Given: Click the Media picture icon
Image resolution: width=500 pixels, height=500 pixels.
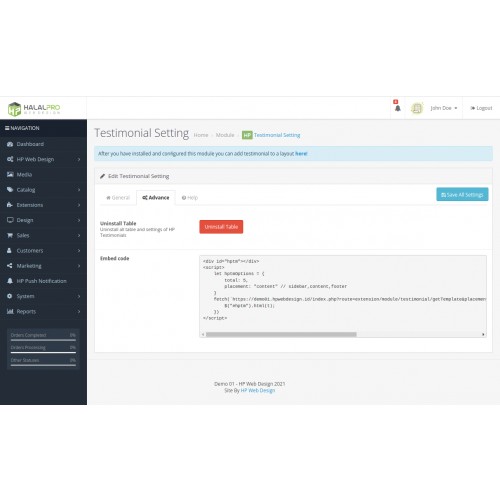Looking at the screenshot, I should point(10,174).
